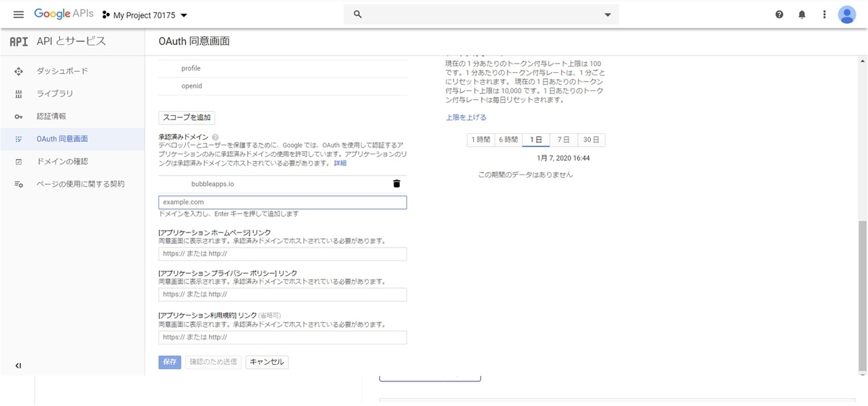Select the 1 時間 time range tab
This screenshot has width=868, height=406.
[x=480, y=140]
